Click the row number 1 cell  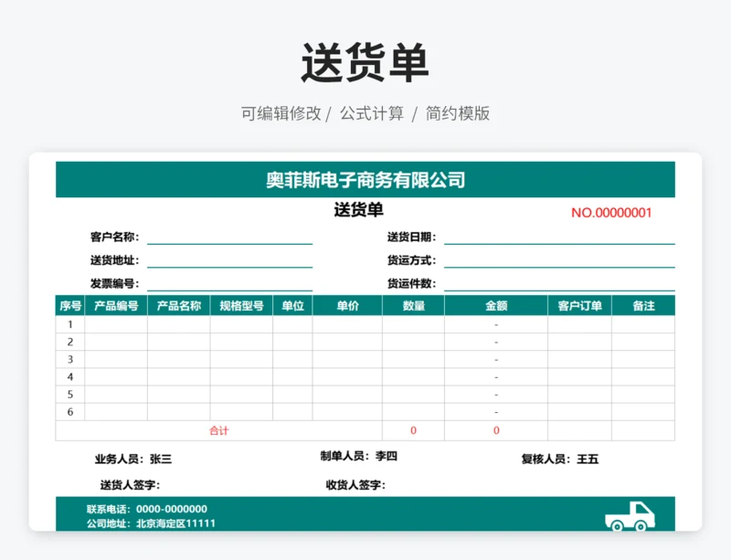pyautogui.click(x=70, y=324)
